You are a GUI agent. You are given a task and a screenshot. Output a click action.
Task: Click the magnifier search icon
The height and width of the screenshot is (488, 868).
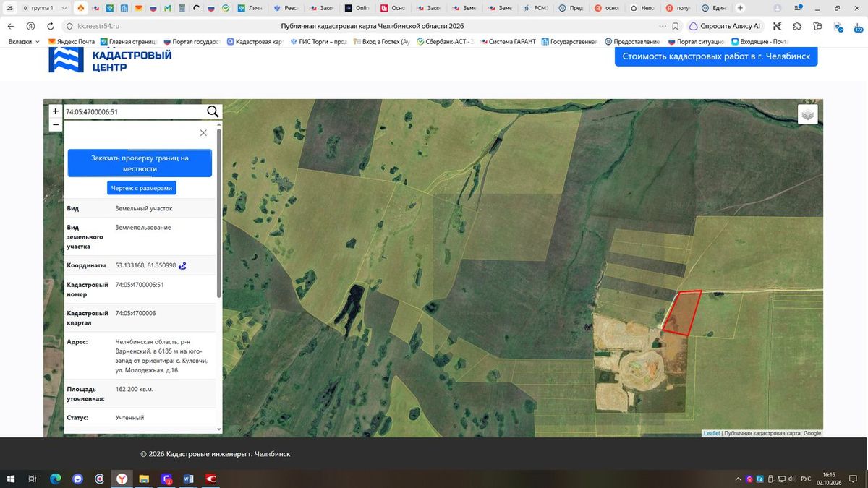213,111
